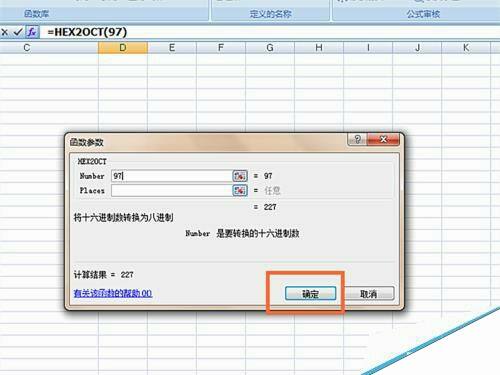The image size is (500, 375).
Task: Open the 有关该函数的帮助 link
Action: point(113,293)
